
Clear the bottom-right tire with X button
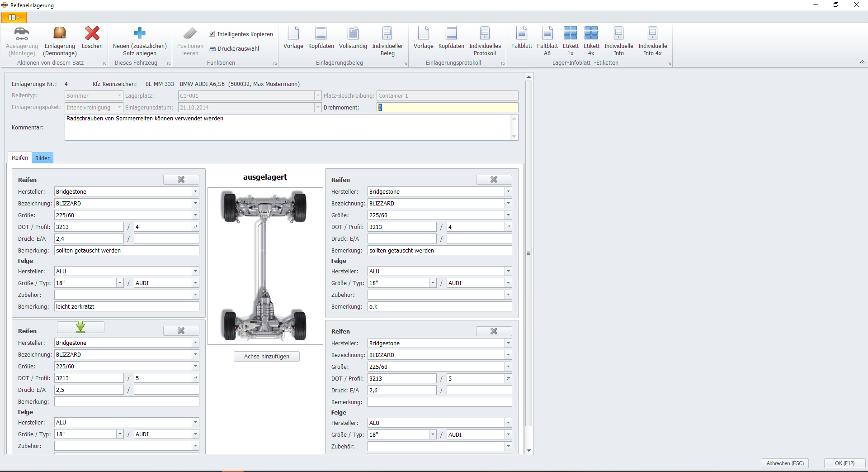click(x=494, y=331)
